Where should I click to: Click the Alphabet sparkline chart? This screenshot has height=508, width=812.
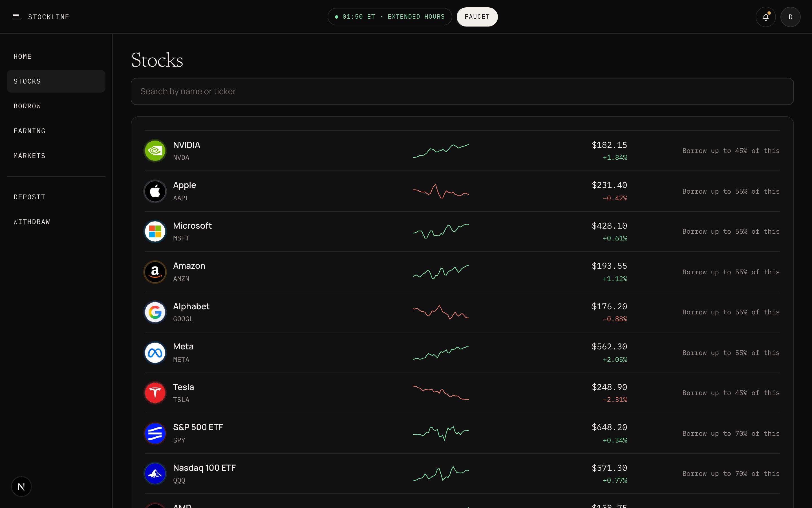click(441, 312)
